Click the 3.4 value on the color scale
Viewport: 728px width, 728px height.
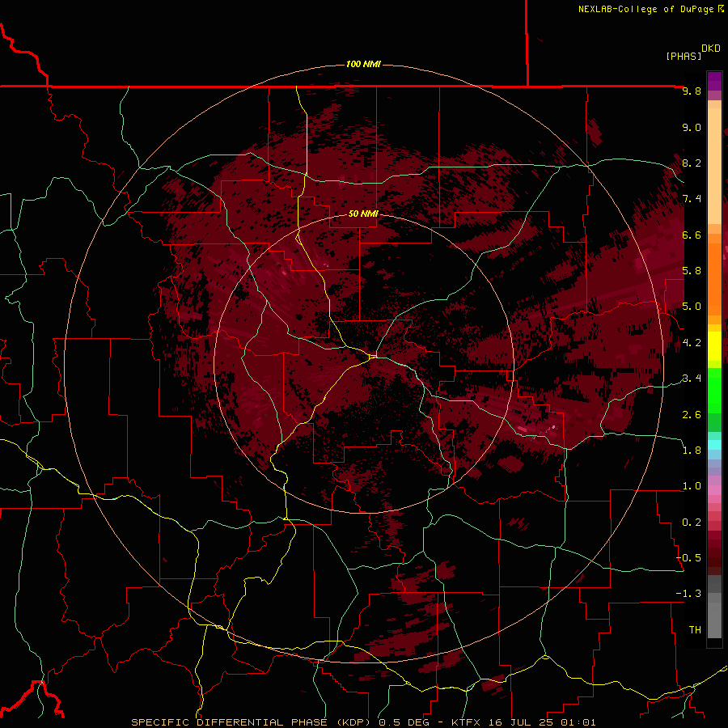pos(692,379)
